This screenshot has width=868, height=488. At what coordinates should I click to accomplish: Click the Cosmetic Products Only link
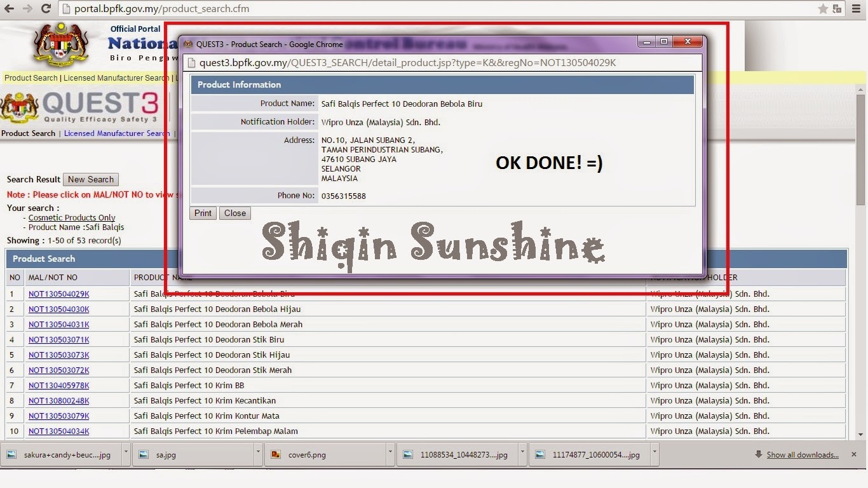tap(72, 218)
